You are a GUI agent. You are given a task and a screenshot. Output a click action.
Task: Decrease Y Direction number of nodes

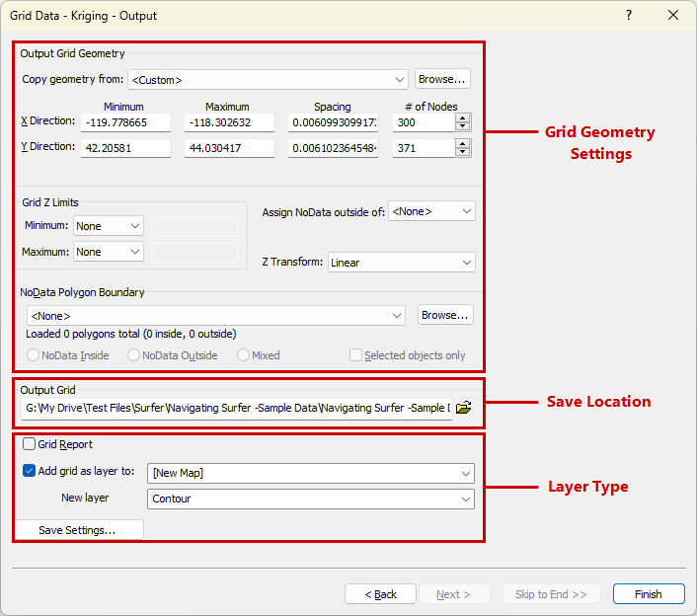pos(463,152)
